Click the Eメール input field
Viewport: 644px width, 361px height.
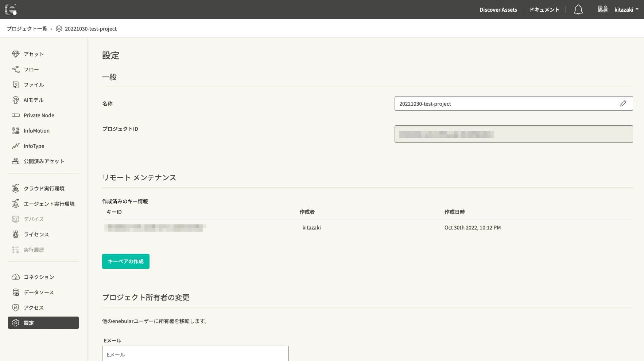(x=195, y=354)
